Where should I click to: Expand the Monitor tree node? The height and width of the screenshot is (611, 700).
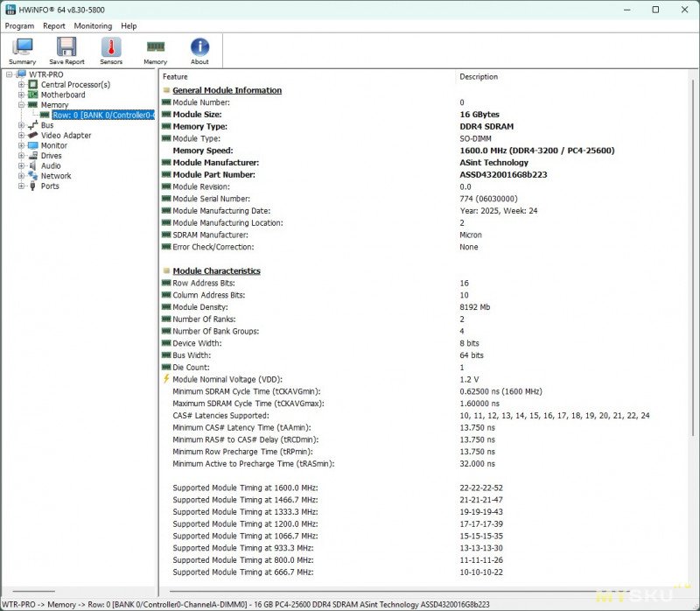(x=21, y=145)
